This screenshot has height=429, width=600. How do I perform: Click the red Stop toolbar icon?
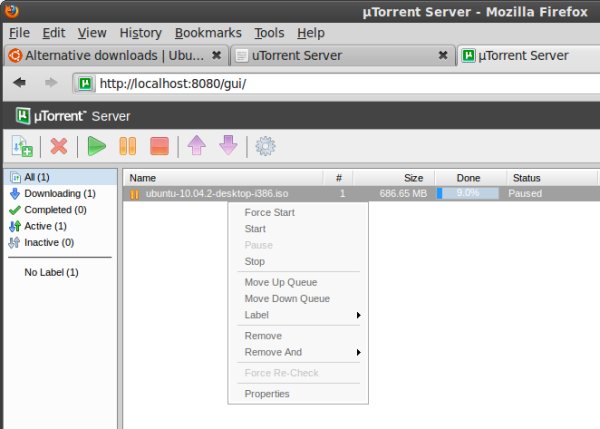coord(160,146)
